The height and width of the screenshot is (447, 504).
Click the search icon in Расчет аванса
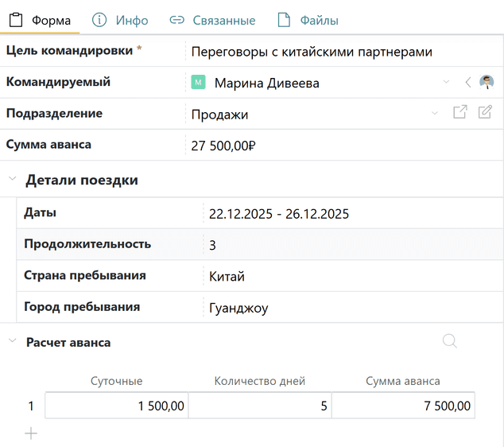coord(449,341)
